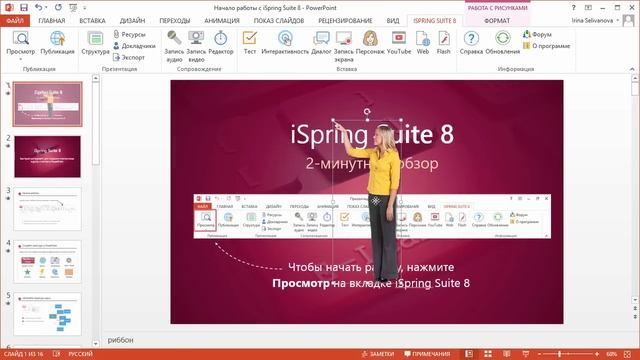Viewport: 640px width, 360px height.
Task: Insert a Персонаж character
Action: [370, 38]
